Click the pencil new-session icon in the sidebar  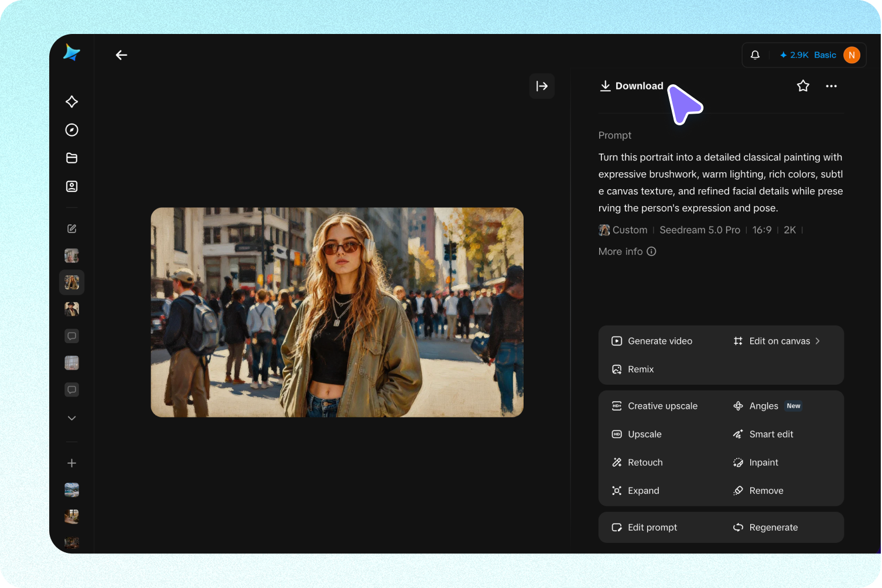(x=72, y=229)
